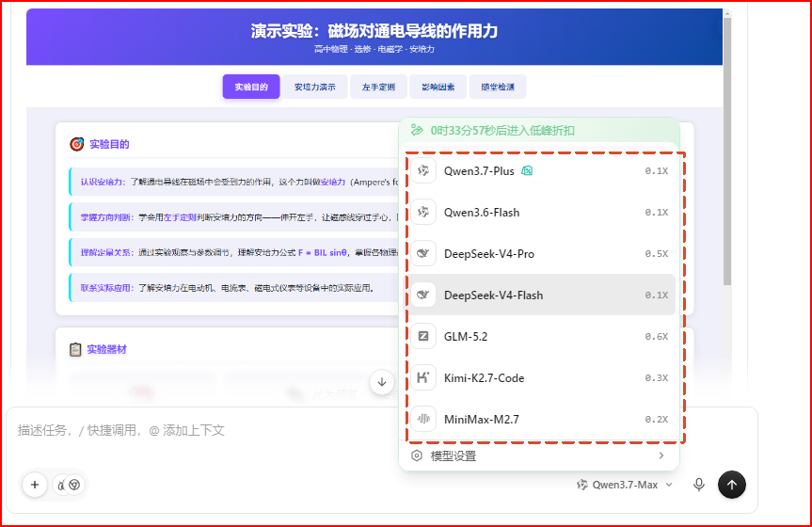Click the subtitle 高中物理 · 选修 · 电磁学 · 安培力
The image size is (812, 527).
pyautogui.click(x=374, y=49)
